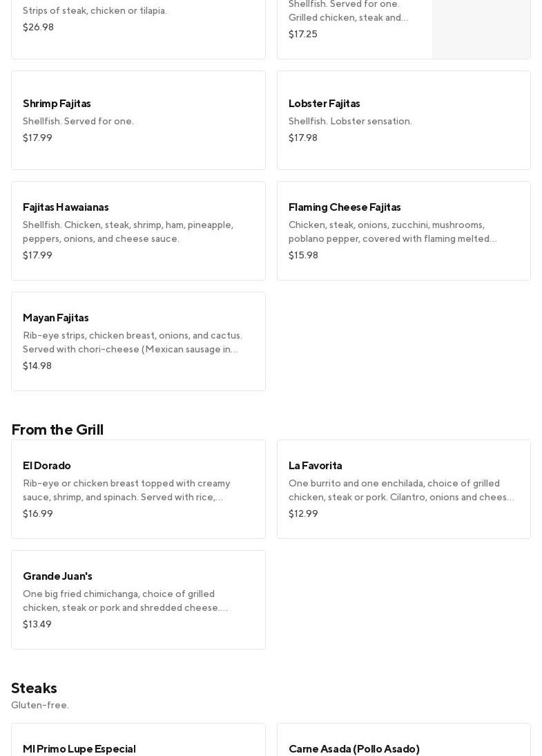Screen dimensions: 542x756
Task: Select La Favorita menu item
Action: (403, 489)
